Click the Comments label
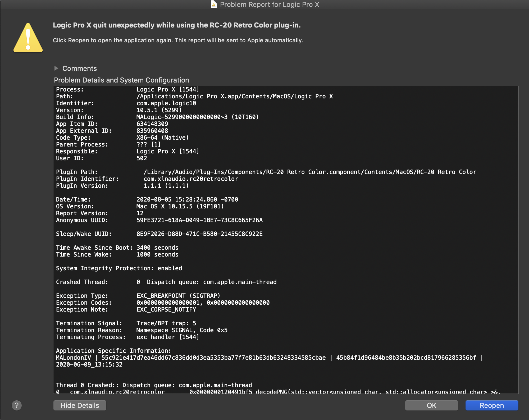The image size is (529, 420). click(80, 69)
